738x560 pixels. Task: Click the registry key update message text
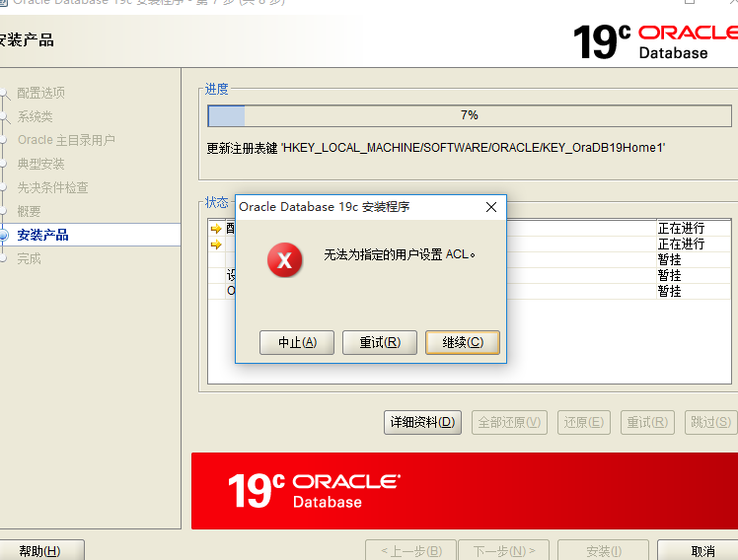click(436, 148)
